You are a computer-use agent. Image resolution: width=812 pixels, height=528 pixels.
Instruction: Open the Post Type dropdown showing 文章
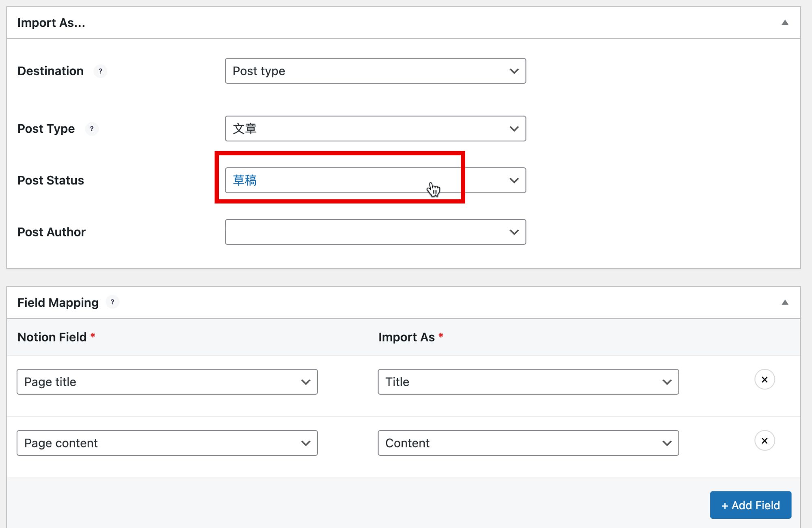point(375,129)
